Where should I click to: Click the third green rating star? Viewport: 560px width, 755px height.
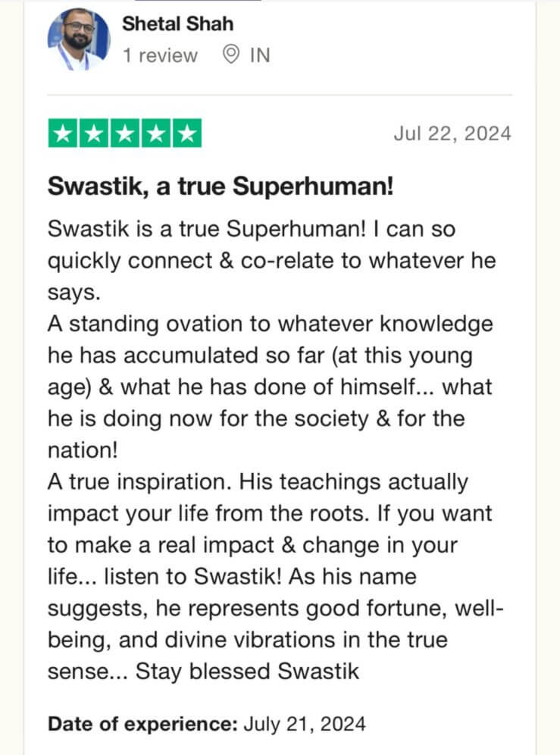[x=125, y=133]
